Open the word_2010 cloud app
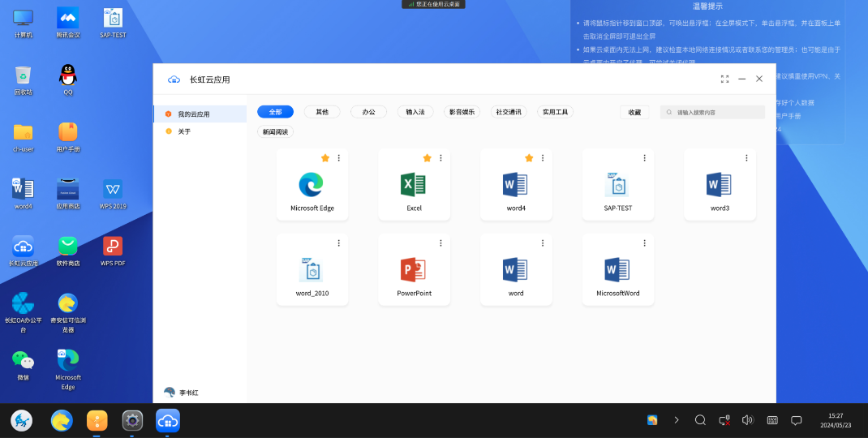Viewport: 868px width, 438px height. (x=312, y=269)
